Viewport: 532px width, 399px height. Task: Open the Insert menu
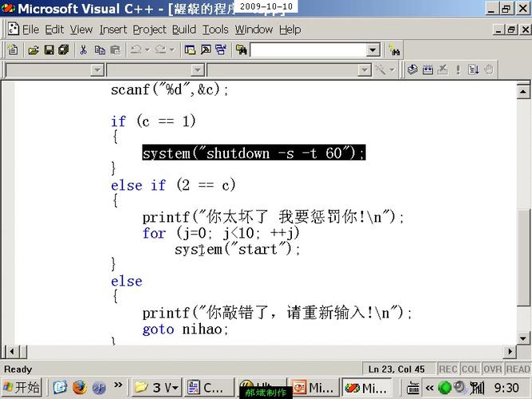point(113,30)
